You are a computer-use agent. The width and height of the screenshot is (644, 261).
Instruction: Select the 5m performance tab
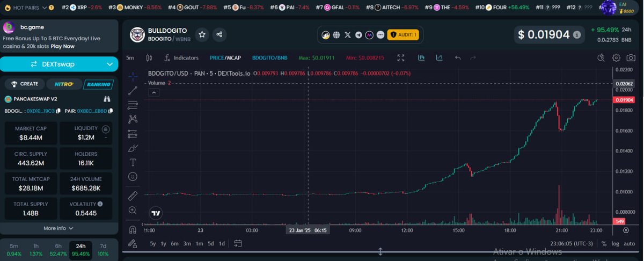[x=14, y=250]
